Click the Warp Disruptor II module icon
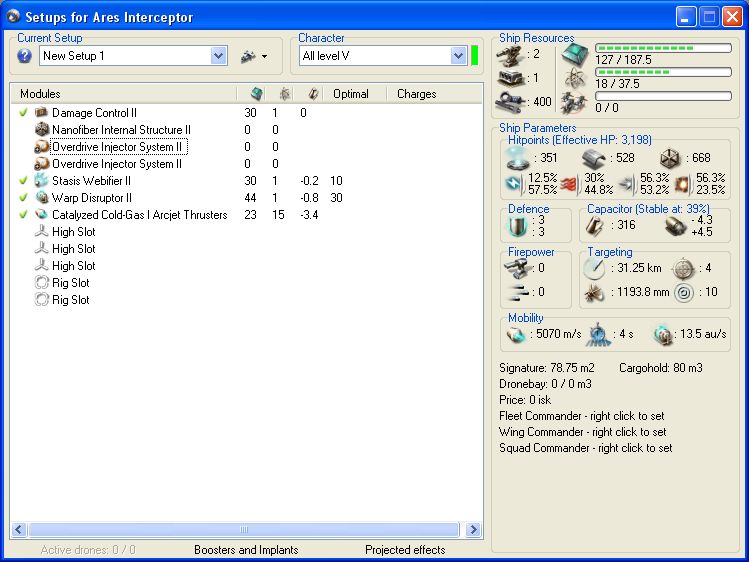Image resolution: width=749 pixels, height=562 pixels. coord(42,198)
